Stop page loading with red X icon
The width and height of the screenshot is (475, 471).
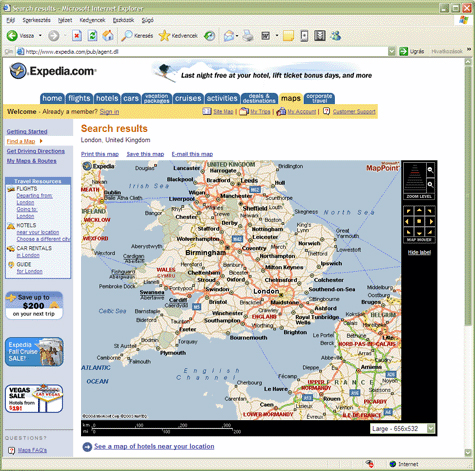pyautogui.click(x=77, y=36)
